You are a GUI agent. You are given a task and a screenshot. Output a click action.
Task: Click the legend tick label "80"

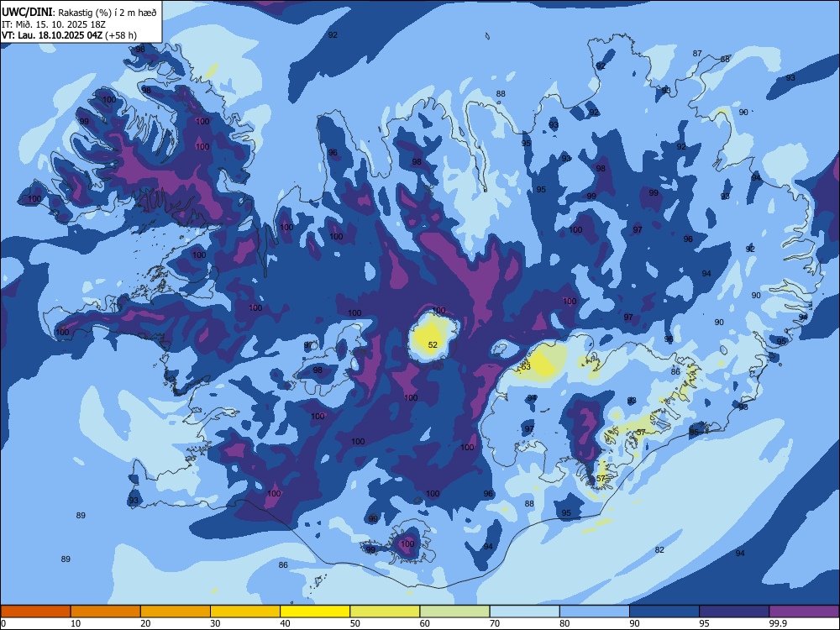(x=564, y=623)
